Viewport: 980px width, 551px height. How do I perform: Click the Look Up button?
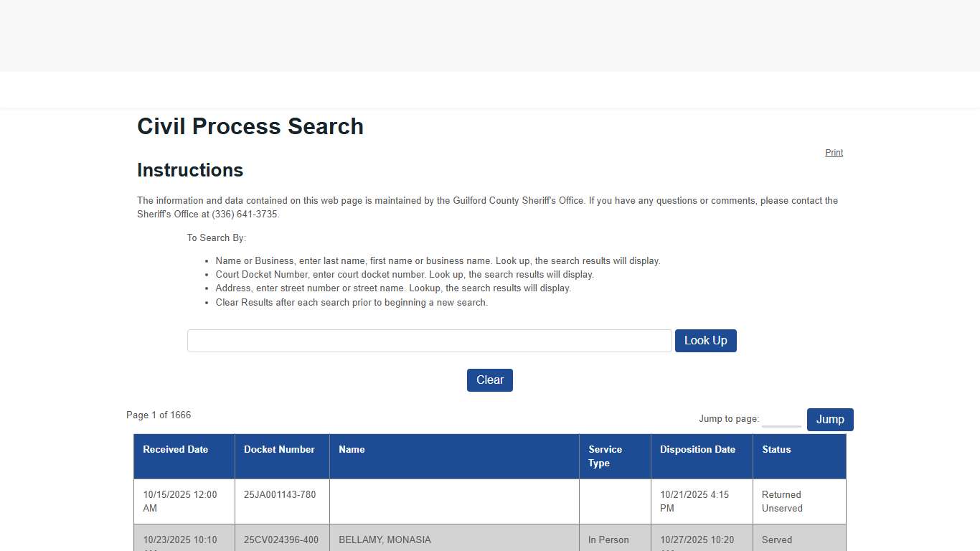(x=705, y=340)
